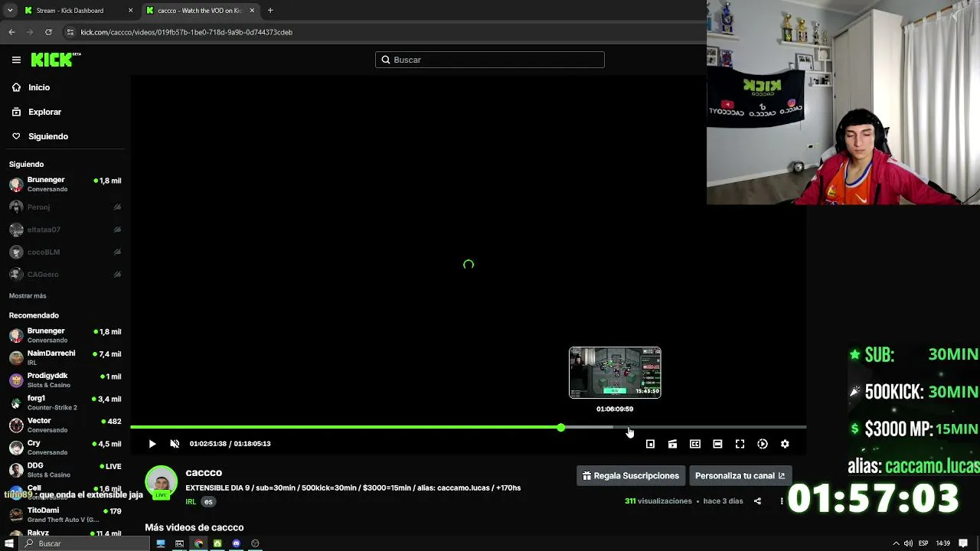Click Personaliza tu canal button

(740, 476)
